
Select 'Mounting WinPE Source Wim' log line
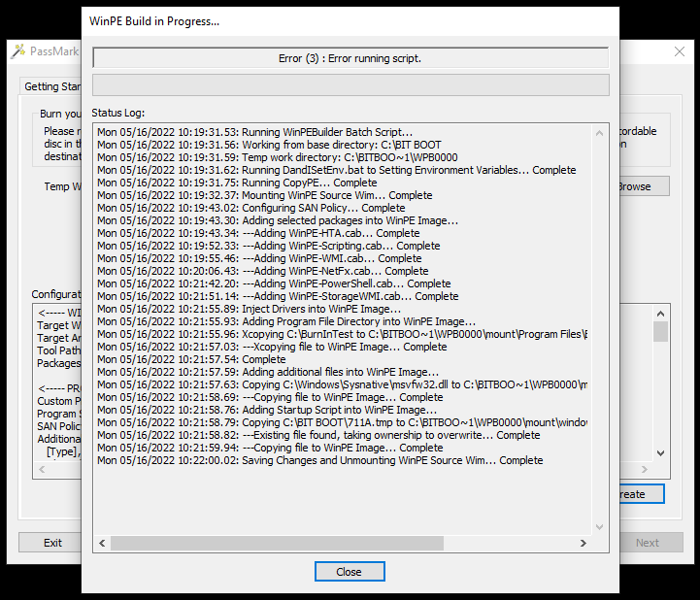[265, 195]
